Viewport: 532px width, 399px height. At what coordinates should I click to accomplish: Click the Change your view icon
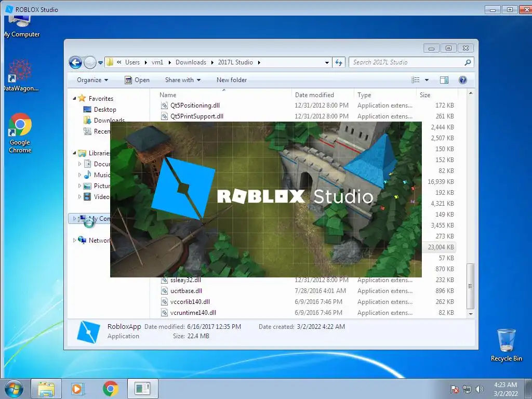416,80
